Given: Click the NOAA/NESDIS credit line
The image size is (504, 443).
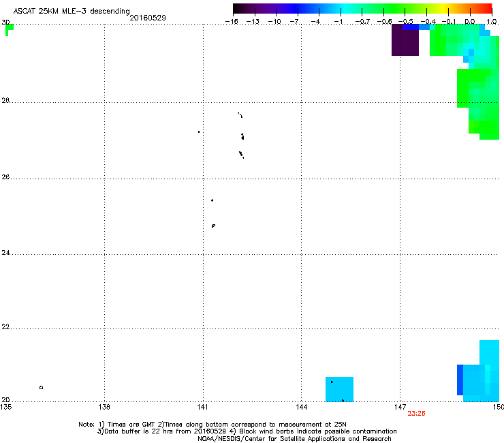Looking at the screenshot, I should click(294, 439).
